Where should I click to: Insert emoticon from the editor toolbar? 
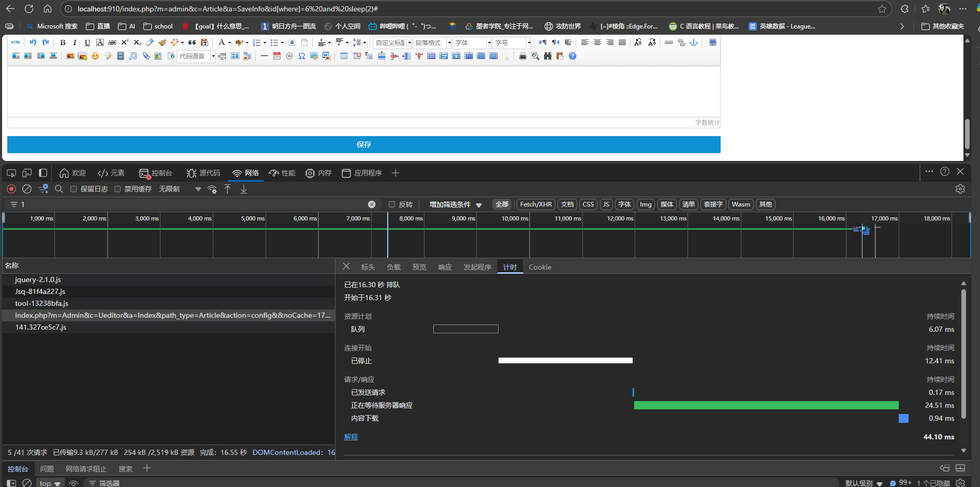click(95, 56)
